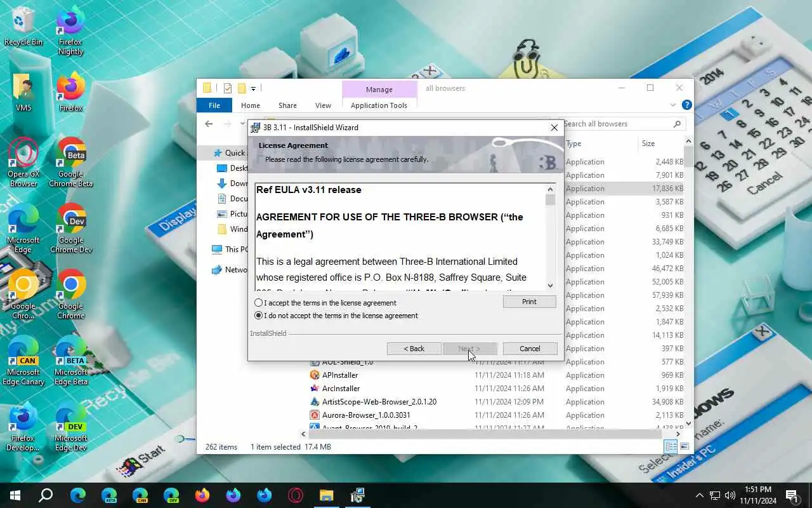Select 'This PC' in the navigation pane
Screen dimensions: 812x508
click(x=230, y=249)
